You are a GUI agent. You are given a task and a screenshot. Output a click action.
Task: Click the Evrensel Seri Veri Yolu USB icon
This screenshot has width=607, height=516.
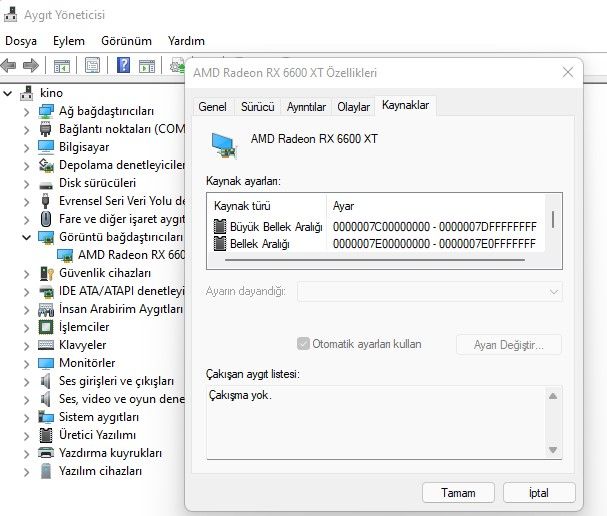[45, 201]
